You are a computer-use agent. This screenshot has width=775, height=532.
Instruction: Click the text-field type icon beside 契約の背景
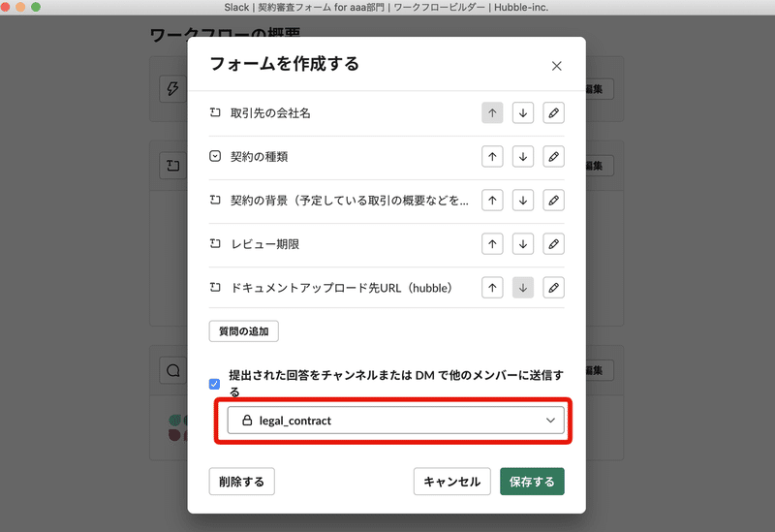click(x=215, y=200)
